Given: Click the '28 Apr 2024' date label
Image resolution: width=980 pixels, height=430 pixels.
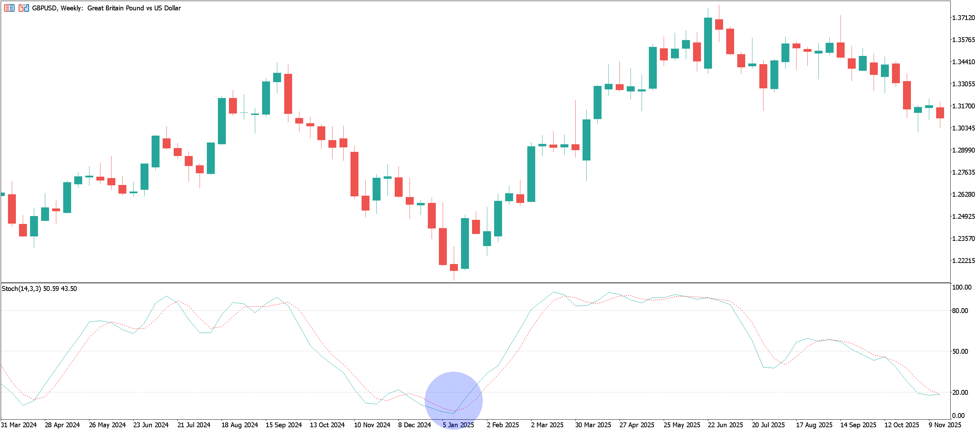Looking at the screenshot, I should pos(63,425).
